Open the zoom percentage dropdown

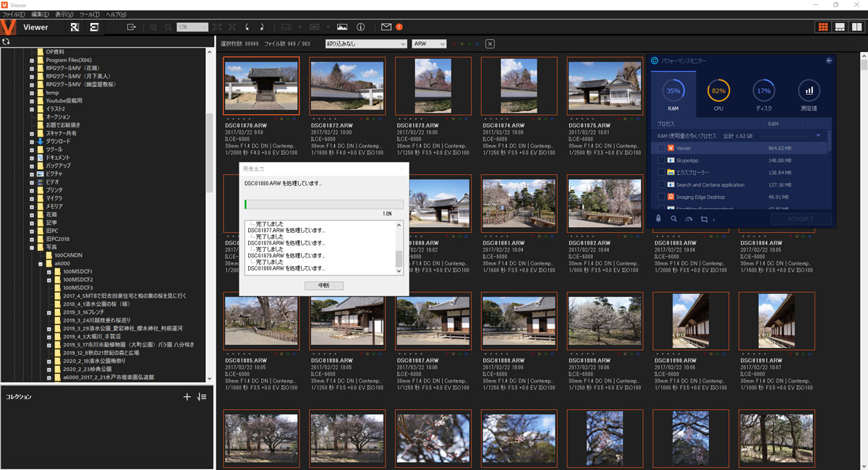point(192,27)
